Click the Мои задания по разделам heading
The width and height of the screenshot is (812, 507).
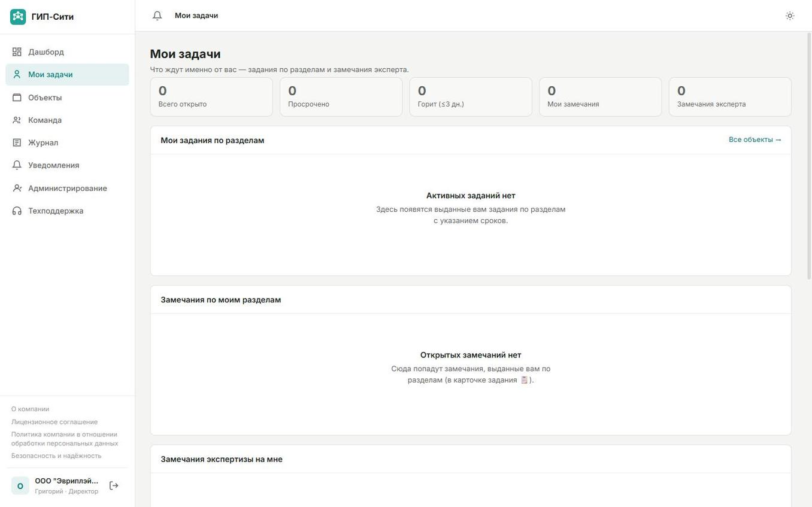tap(213, 140)
